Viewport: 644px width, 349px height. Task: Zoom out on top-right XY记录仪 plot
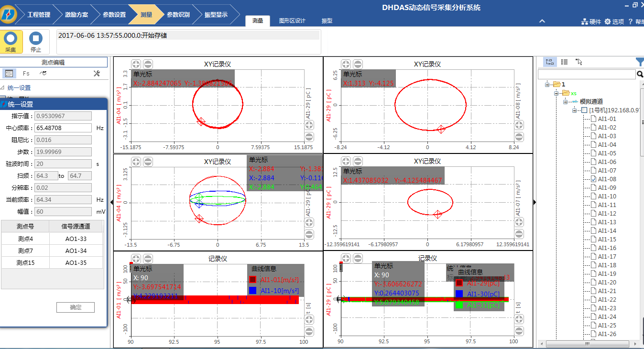pyautogui.click(x=358, y=64)
